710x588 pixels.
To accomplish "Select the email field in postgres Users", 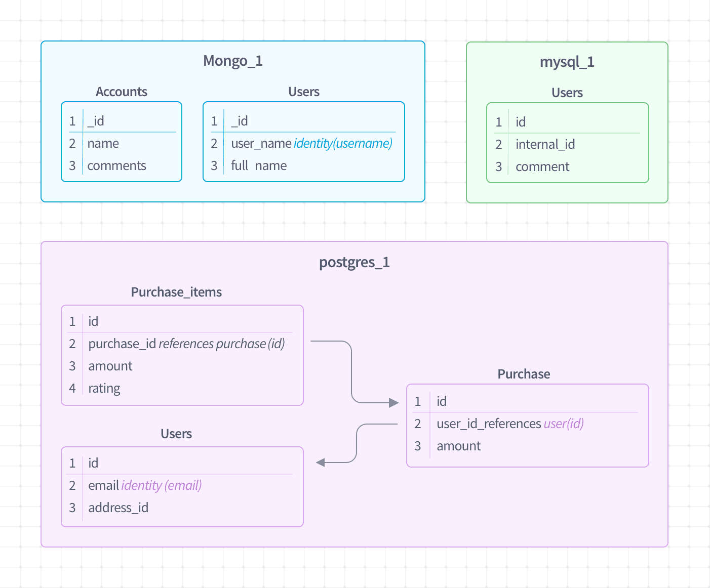I will [103, 485].
